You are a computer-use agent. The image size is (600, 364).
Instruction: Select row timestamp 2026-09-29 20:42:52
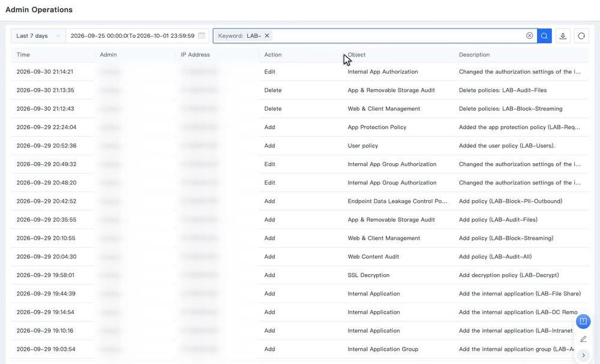(x=46, y=201)
